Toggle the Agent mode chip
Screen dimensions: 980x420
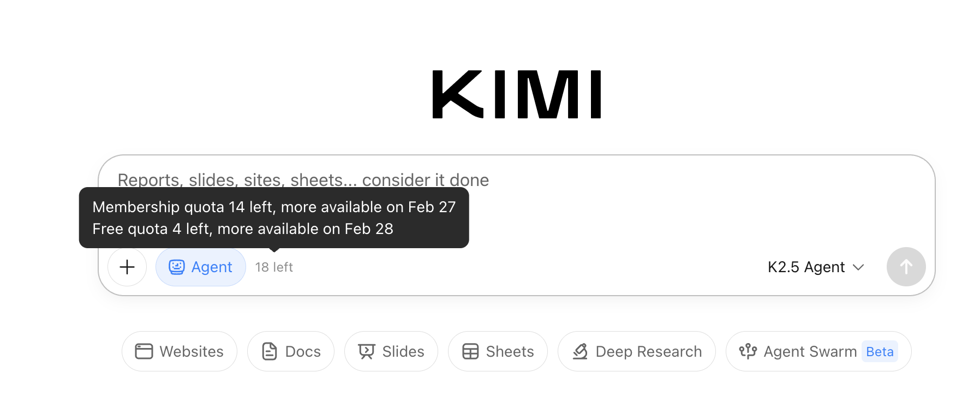tap(201, 267)
